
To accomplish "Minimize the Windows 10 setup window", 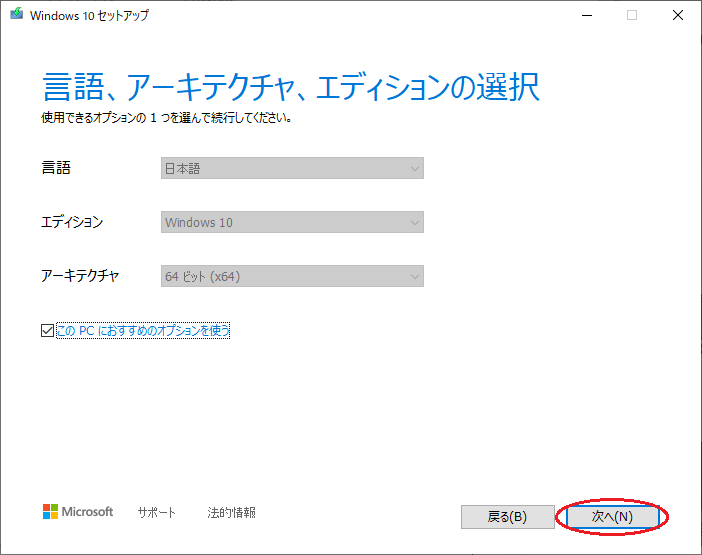I will pos(587,15).
